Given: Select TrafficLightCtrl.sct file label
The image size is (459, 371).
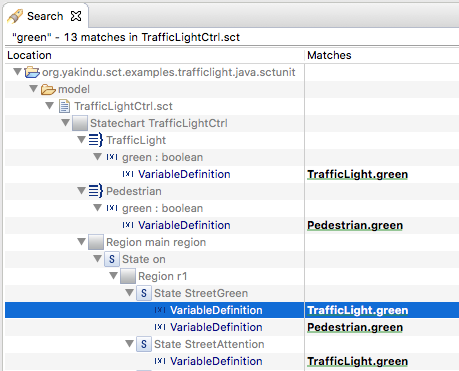Looking at the screenshot, I should click(123, 106).
